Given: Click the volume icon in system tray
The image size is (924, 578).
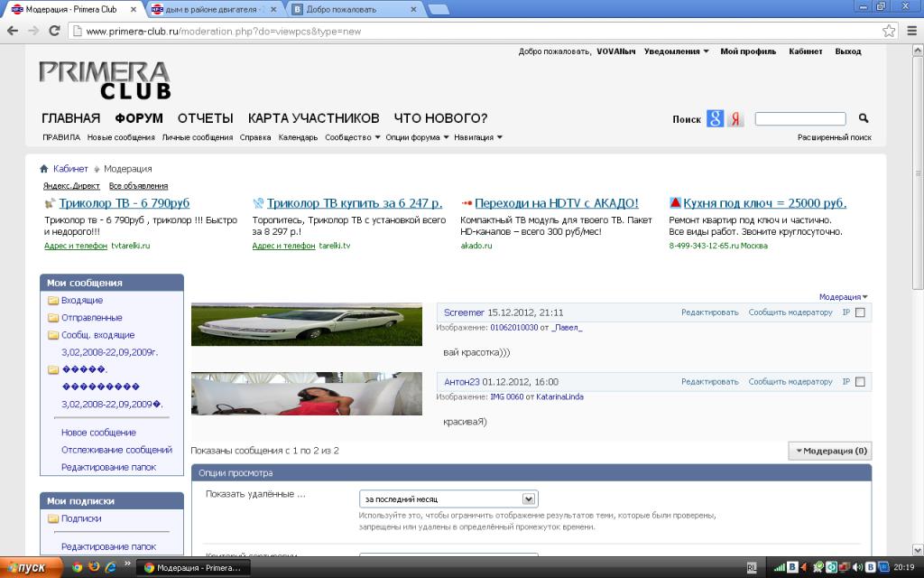Looking at the screenshot, I should click(857, 567).
